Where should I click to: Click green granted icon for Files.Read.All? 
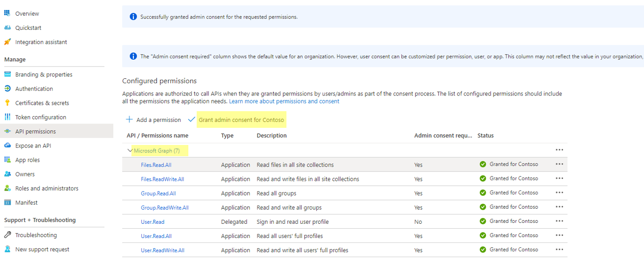[x=483, y=165]
